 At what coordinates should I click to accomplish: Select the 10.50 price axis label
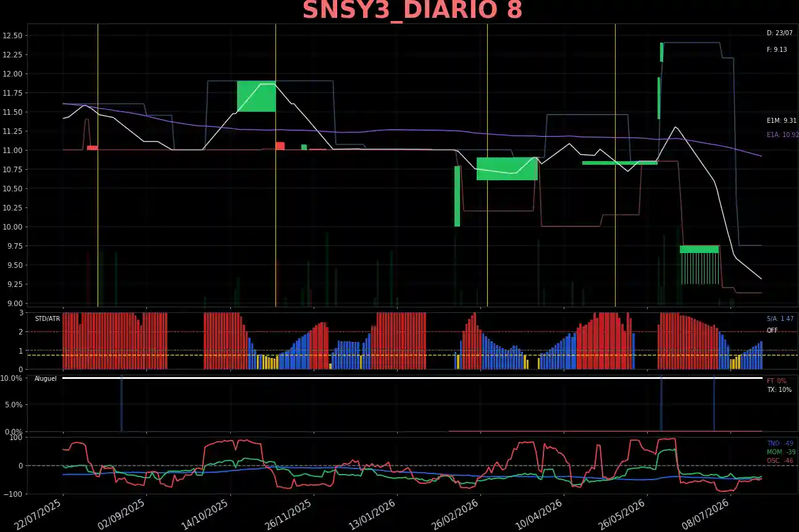tap(13, 189)
